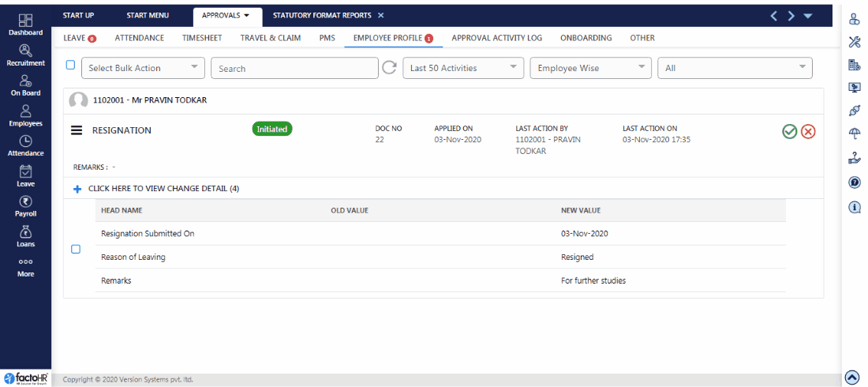868x387 pixels.
Task: Click the scroll-to-top arrow icon at bottom right
Action: (x=852, y=378)
